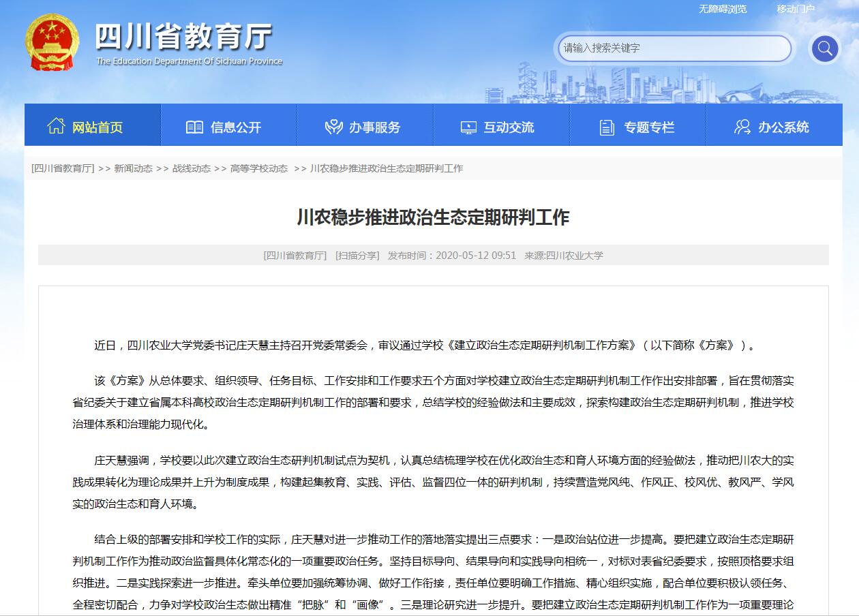Click the publish time 2020-05-12 09:51
The width and height of the screenshot is (859, 616).
476,256
